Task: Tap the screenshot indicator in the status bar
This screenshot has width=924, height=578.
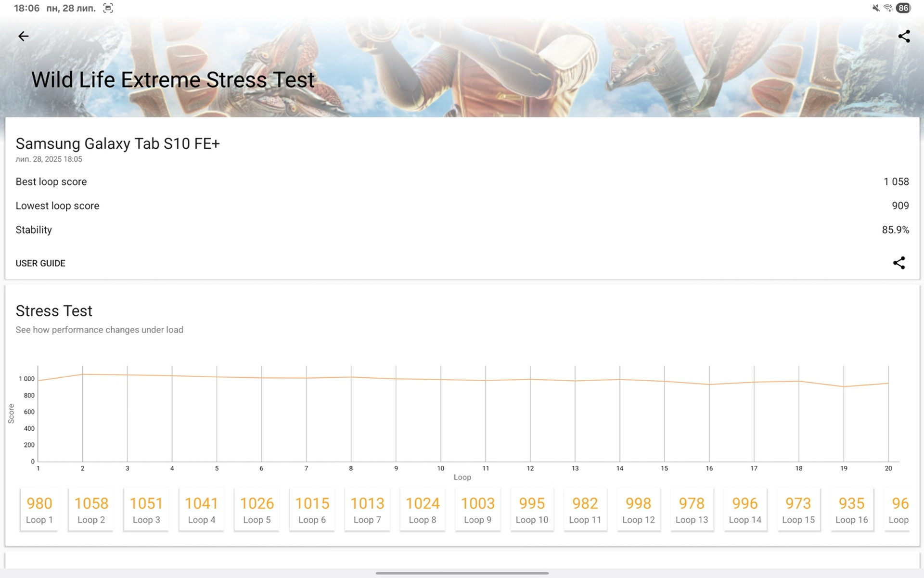Action: (x=108, y=8)
